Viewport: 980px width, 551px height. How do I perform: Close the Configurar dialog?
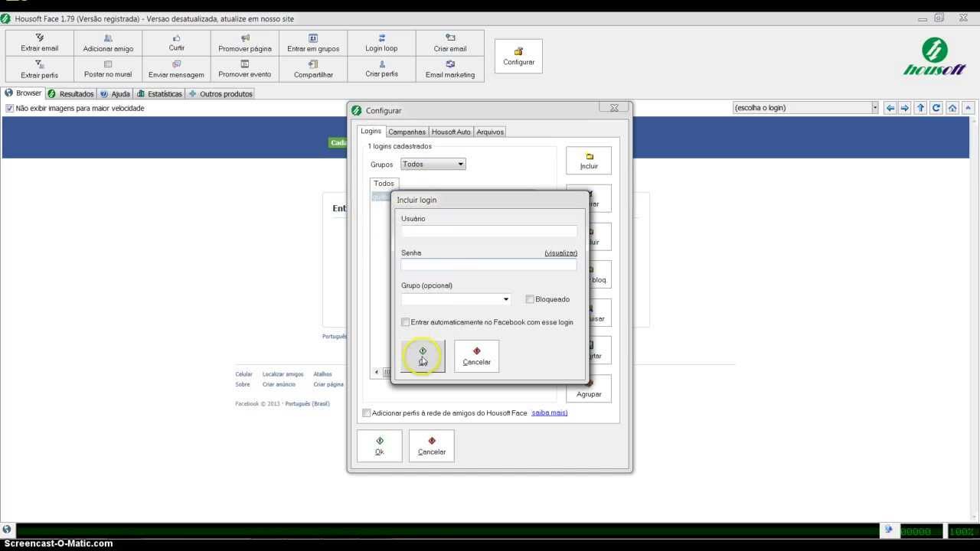pyautogui.click(x=613, y=109)
